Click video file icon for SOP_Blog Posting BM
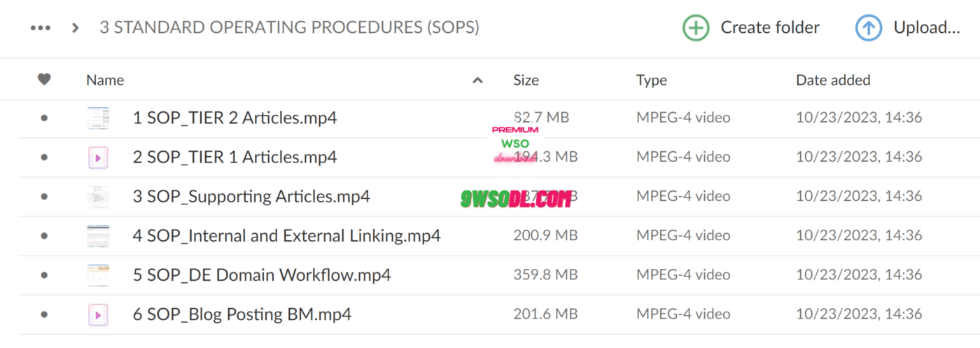The width and height of the screenshot is (980, 348). click(98, 314)
